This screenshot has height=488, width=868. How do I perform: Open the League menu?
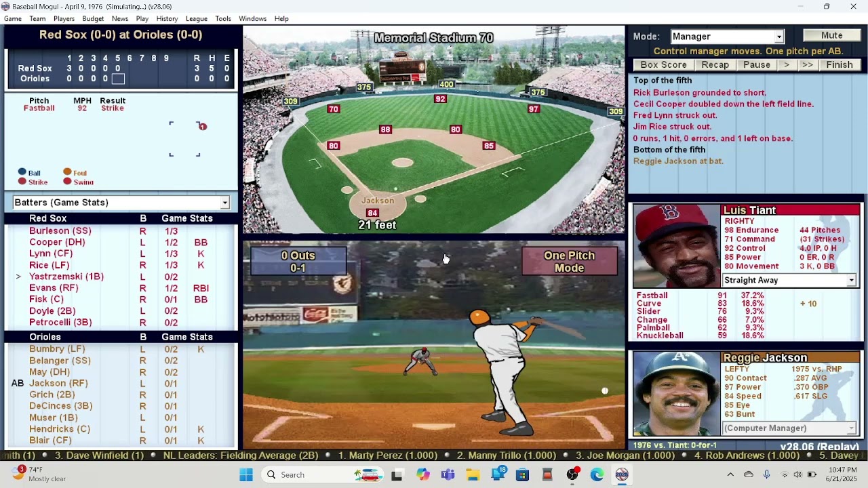click(x=197, y=18)
